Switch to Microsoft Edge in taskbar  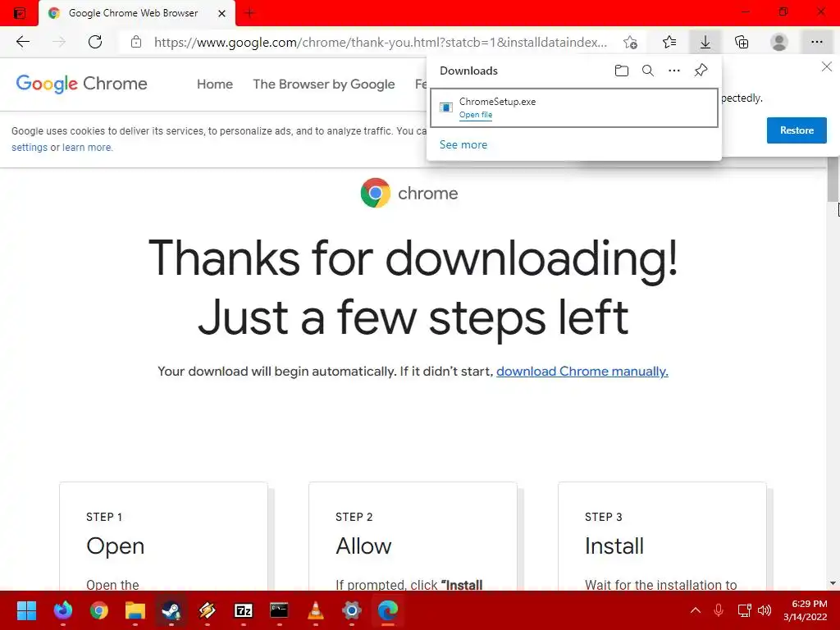[388, 610]
